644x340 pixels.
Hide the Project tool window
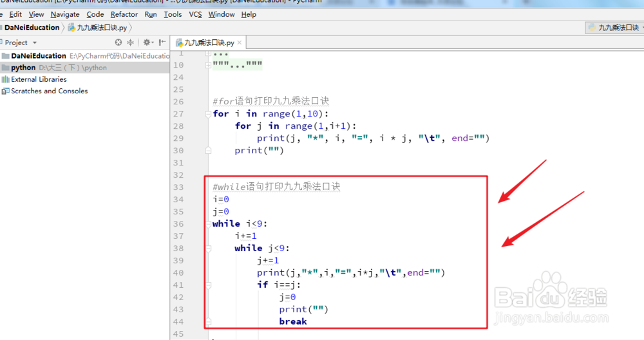pos(162,42)
